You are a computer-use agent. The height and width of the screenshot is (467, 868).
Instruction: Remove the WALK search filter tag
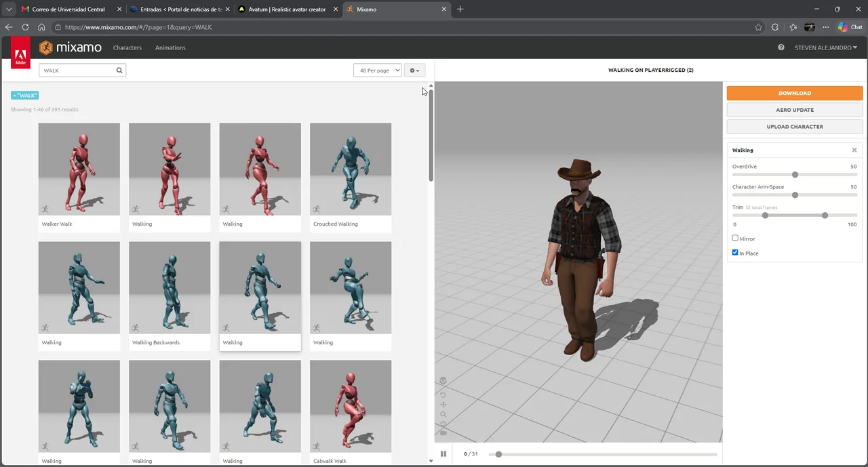tap(24, 96)
